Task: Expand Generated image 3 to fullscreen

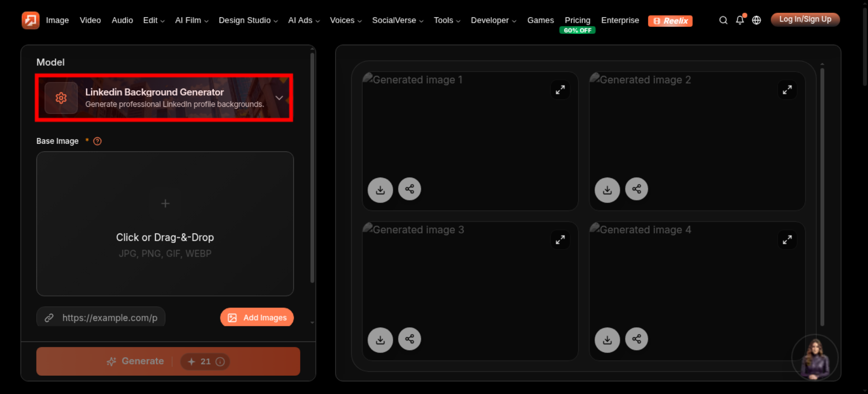Action: click(x=560, y=240)
